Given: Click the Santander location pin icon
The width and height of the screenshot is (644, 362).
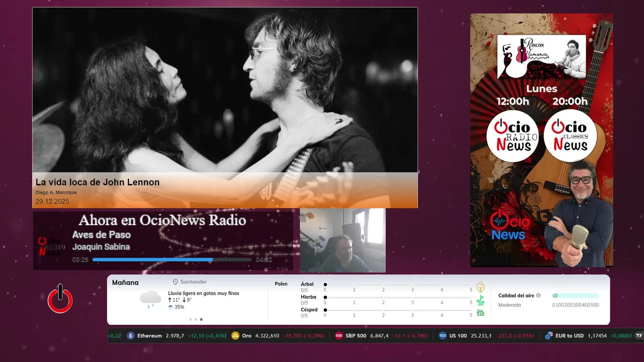Looking at the screenshot, I should point(176,282).
